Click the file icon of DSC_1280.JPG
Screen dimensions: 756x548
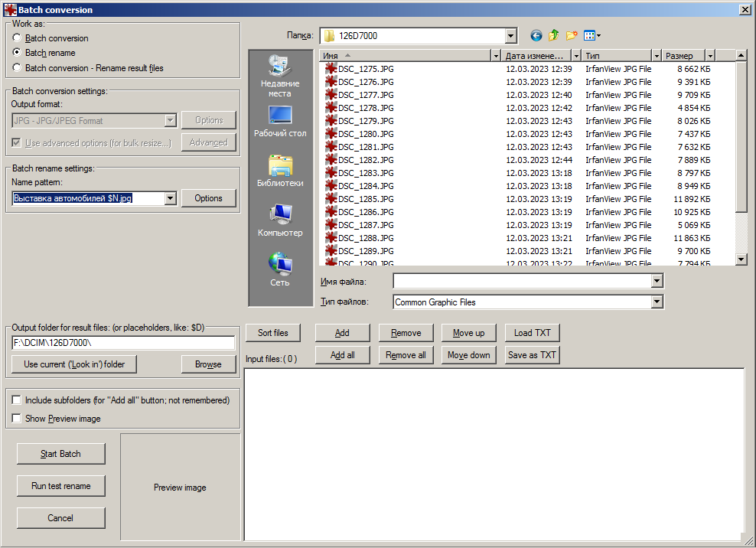[x=331, y=134]
